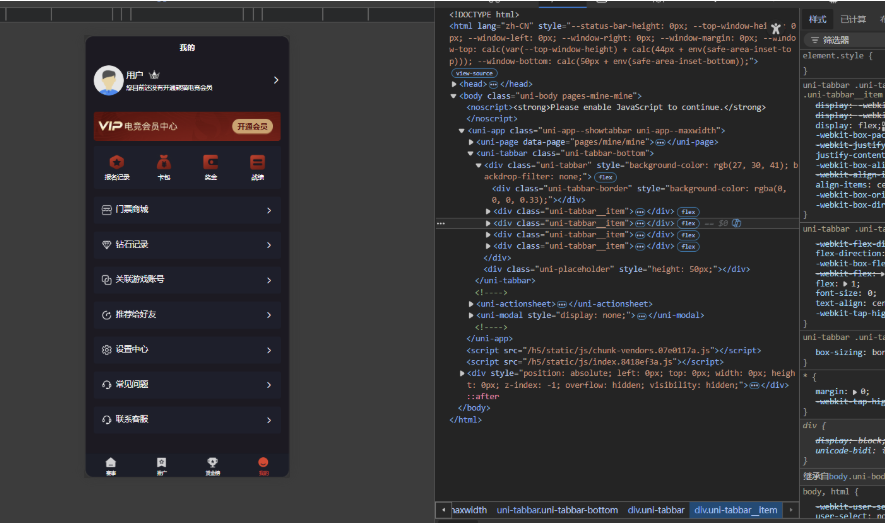Image resolution: width=885 pixels, height=523 pixels.
Task: Collapse the uni-app element node
Action: [x=462, y=130]
